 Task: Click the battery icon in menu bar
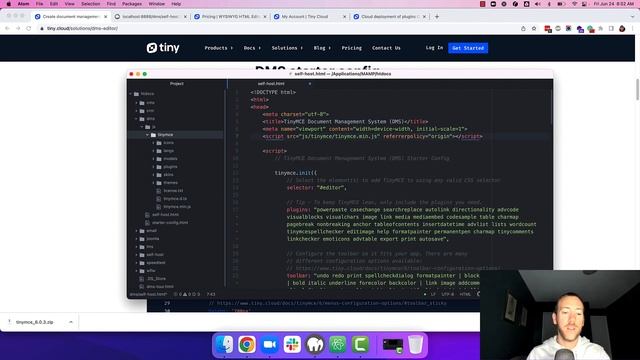pos(561,4)
